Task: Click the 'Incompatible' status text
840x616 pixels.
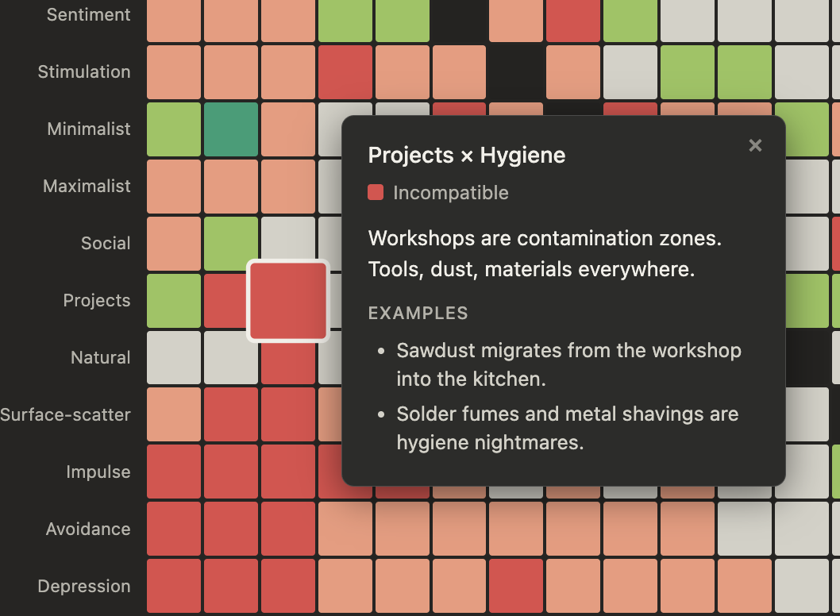Action: click(450, 193)
